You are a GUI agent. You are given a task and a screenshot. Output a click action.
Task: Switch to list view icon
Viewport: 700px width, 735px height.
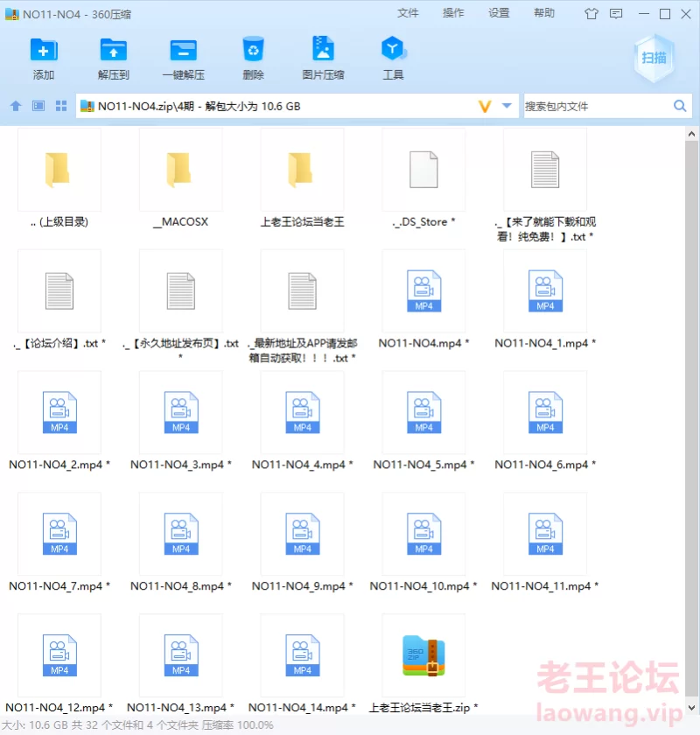pos(38,106)
